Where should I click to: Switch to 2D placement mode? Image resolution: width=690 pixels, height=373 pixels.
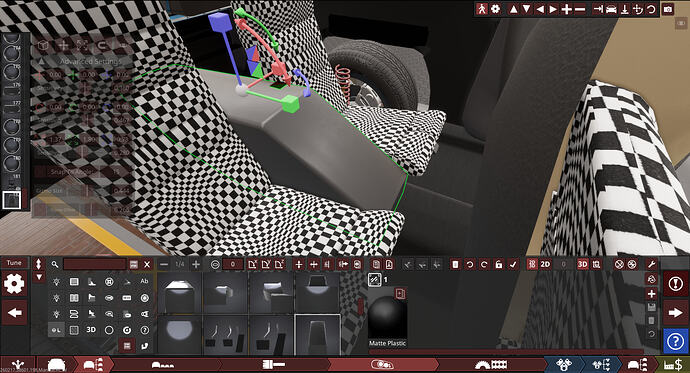tap(545, 264)
